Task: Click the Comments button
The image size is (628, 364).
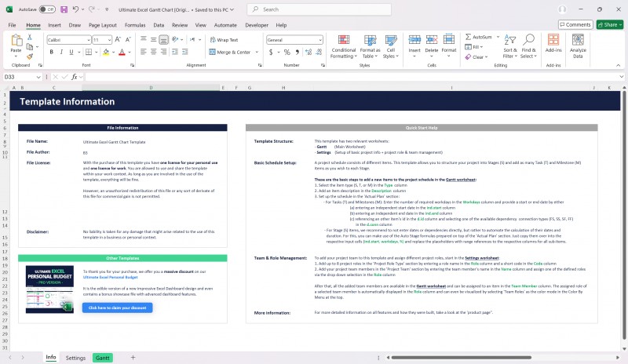Action: (x=575, y=24)
